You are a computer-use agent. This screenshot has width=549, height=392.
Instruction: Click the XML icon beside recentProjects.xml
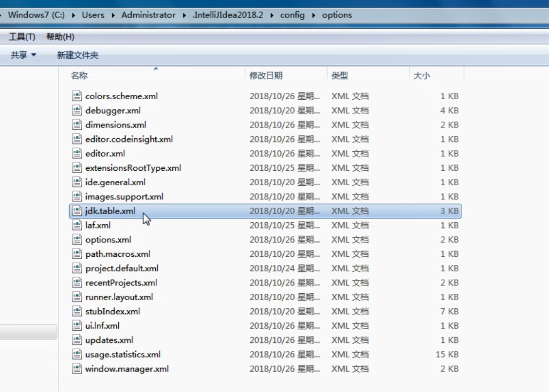77,283
